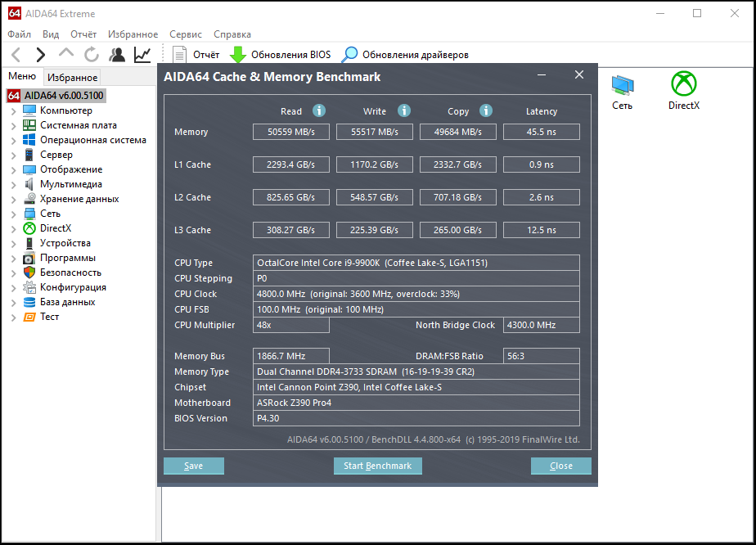Viewport: 756px width, 545px height.
Task: Expand the Тест tree node
Action: (13, 318)
